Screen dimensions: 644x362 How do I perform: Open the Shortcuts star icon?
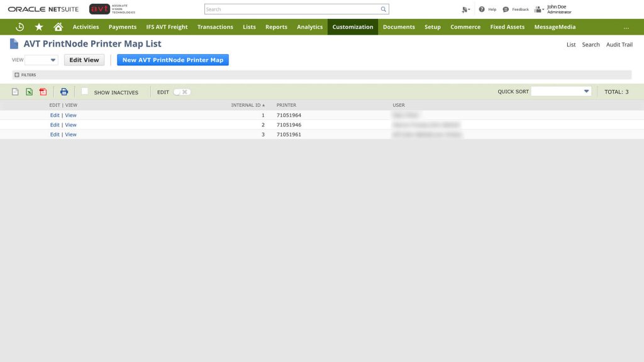(x=39, y=26)
